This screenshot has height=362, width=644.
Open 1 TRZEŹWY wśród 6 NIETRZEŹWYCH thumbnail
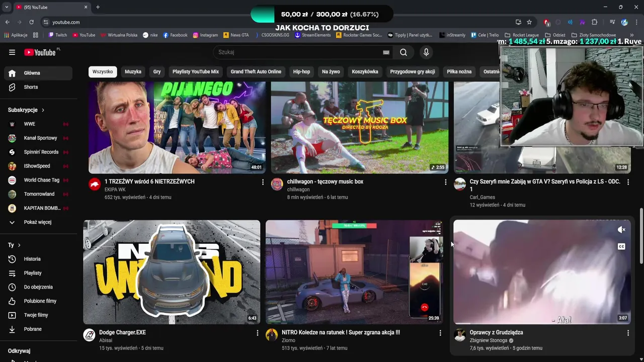(x=177, y=128)
